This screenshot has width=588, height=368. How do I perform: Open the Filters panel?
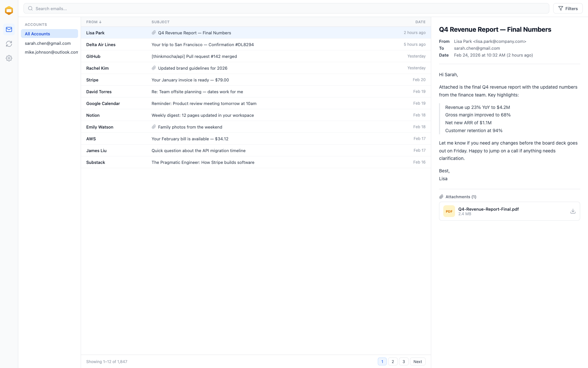[568, 8]
